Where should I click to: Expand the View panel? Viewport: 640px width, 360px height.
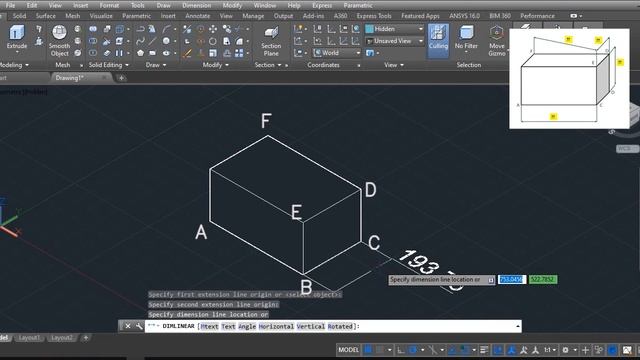394,65
